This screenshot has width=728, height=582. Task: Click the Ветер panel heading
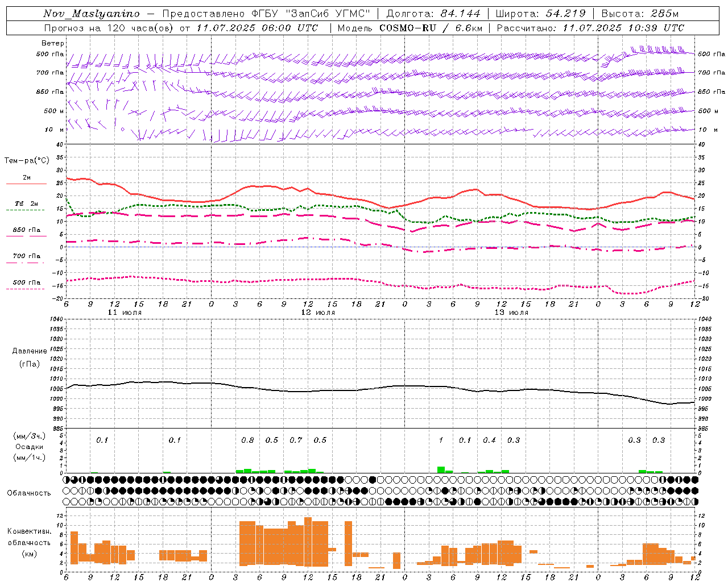click(52, 43)
